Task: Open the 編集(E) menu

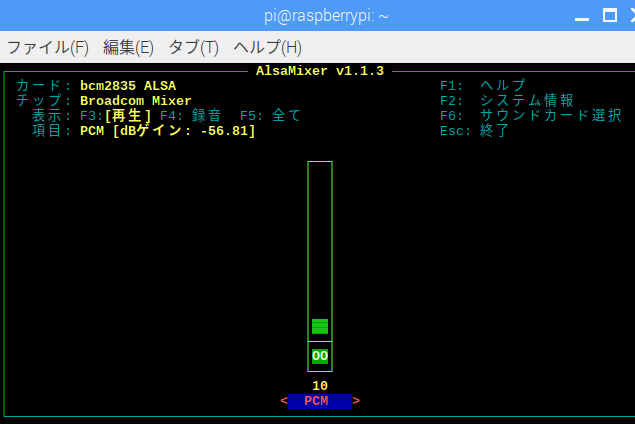Action: [128, 47]
